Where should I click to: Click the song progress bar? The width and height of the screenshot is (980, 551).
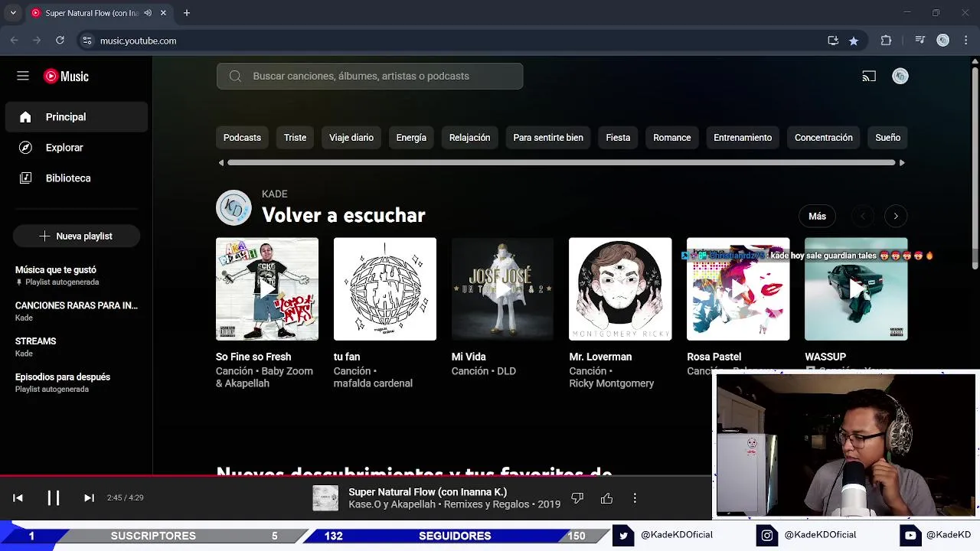click(x=356, y=475)
